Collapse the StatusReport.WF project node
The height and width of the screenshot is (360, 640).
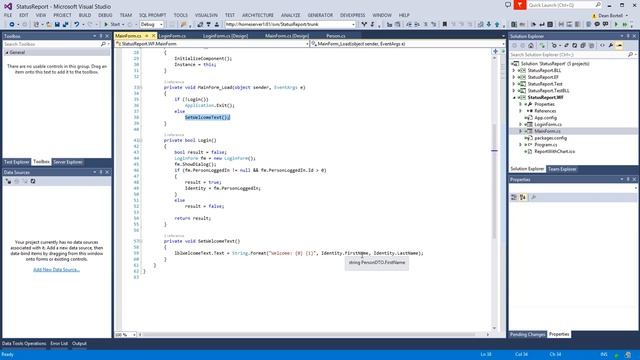pos(514,98)
